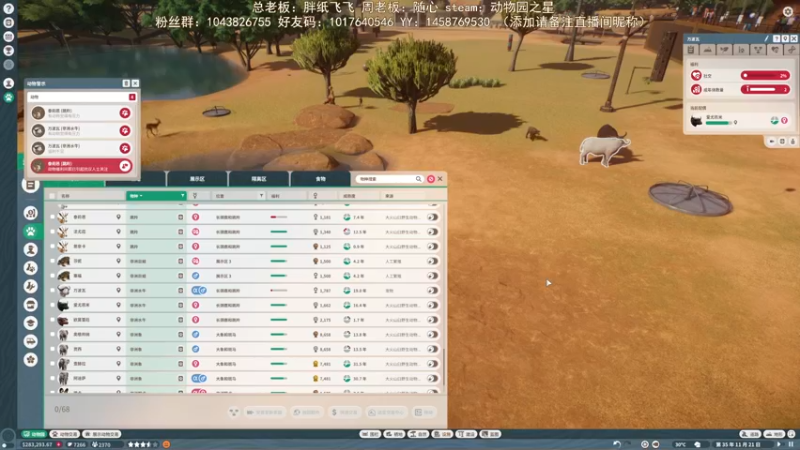Tick checkbox of the white buffalo row

(x=52, y=291)
